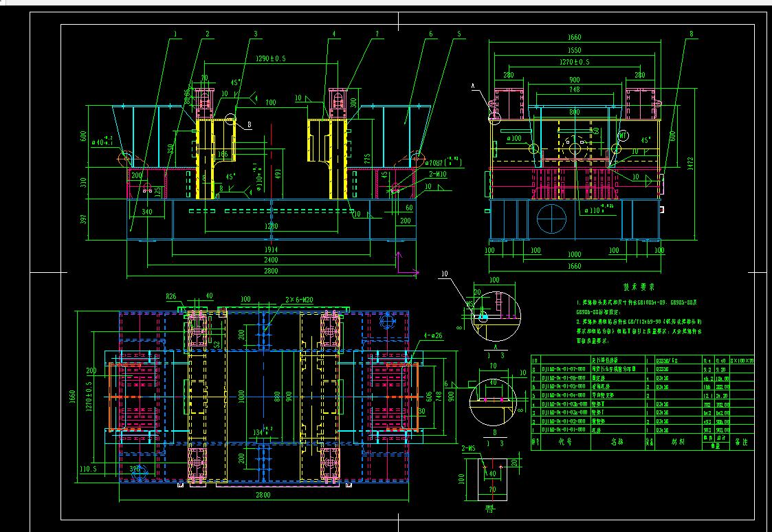
Task: Click the detail A view circle
Action: tap(496, 317)
